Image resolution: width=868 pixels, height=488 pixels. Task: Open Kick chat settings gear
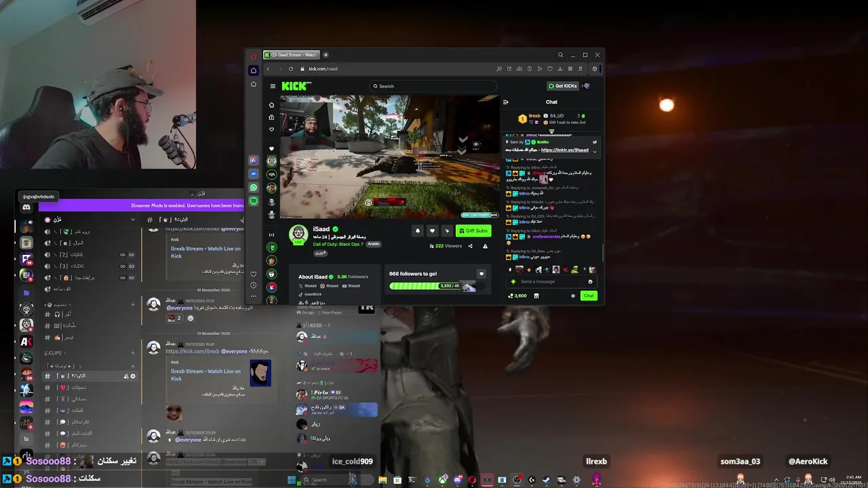pyautogui.click(x=573, y=296)
